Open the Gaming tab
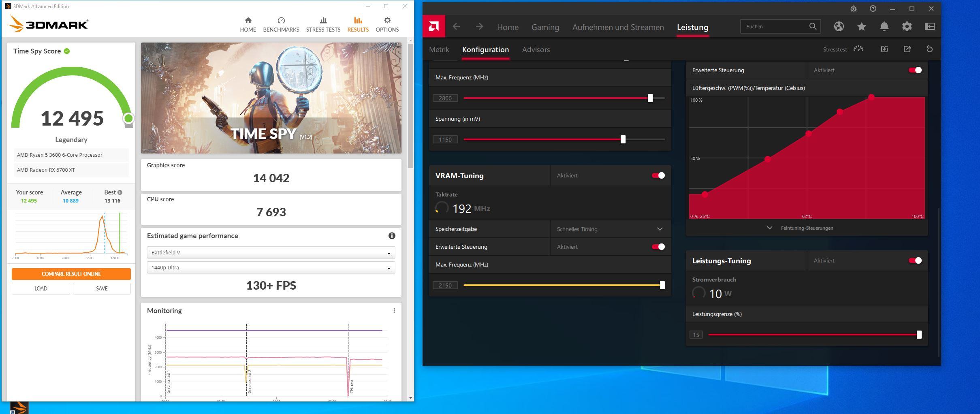The image size is (980, 414). [545, 27]
